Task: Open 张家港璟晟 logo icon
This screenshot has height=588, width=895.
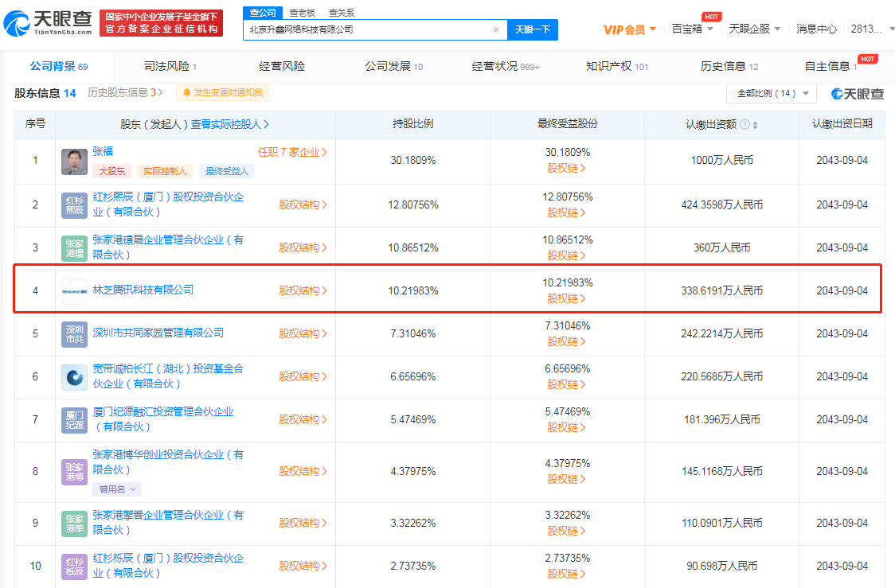Action: click(x=74, y=249)
